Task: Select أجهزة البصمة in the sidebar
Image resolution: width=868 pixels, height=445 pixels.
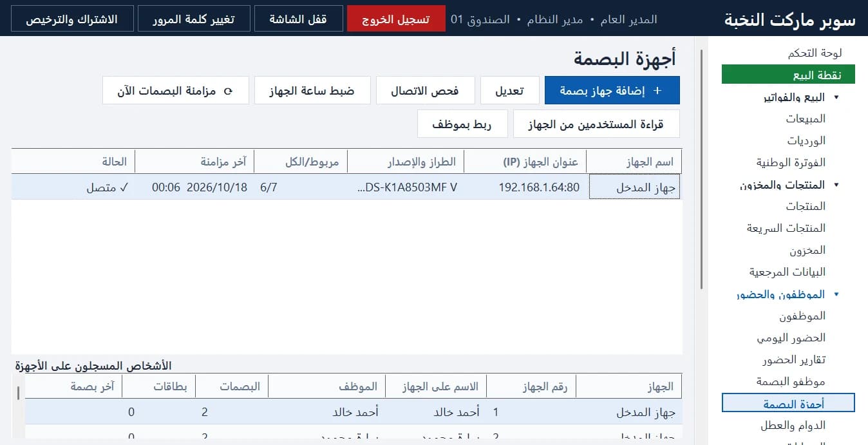Action: [788, 402]
